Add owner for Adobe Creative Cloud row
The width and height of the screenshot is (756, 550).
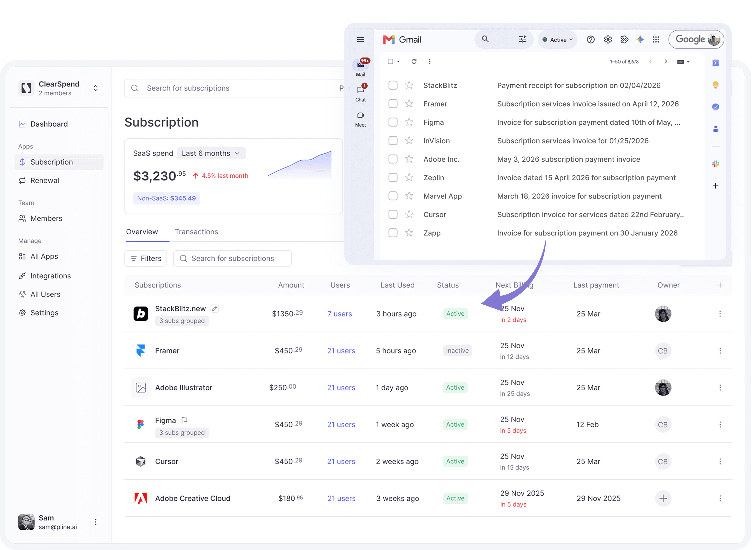[663, 498]
